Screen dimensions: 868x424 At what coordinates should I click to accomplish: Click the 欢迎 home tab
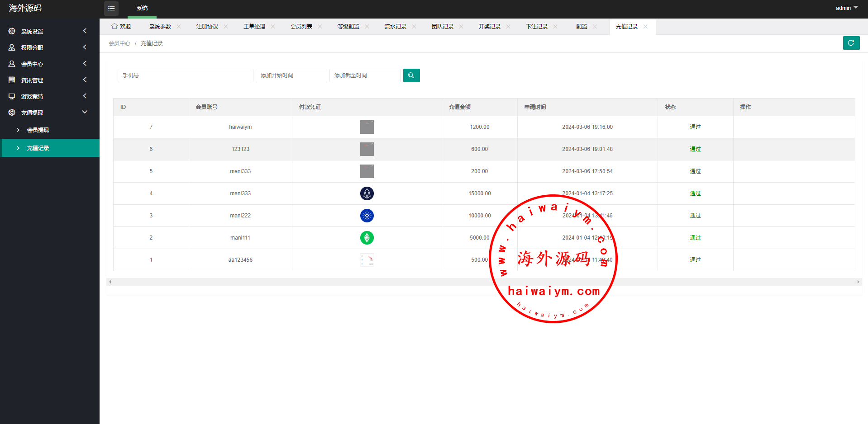(121, 27)
